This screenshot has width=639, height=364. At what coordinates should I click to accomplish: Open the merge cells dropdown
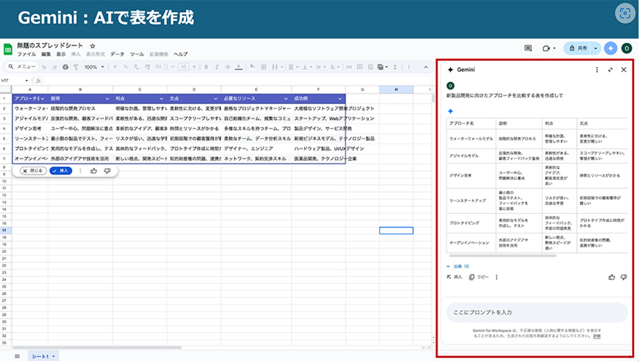click(277, 67)
